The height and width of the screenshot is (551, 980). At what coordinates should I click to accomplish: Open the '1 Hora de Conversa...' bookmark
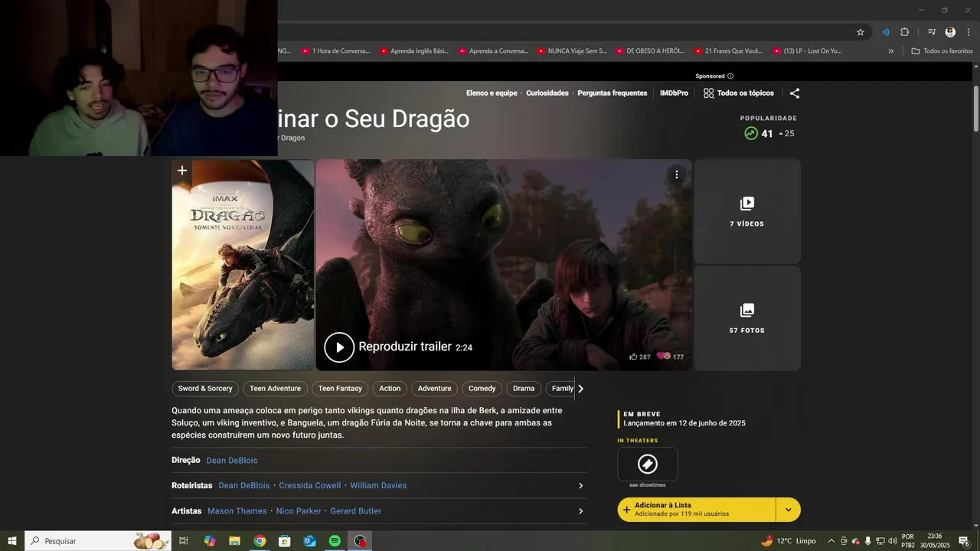(x=335, y=51)
